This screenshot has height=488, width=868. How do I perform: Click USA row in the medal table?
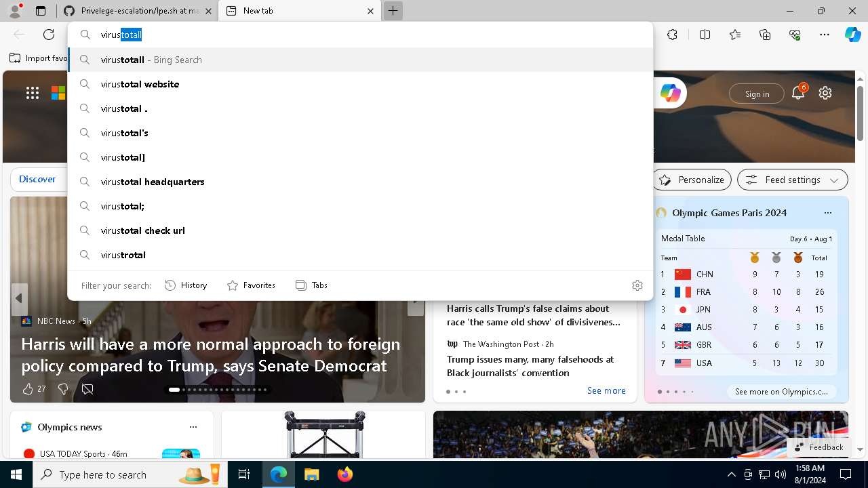[x=746, y=363]
